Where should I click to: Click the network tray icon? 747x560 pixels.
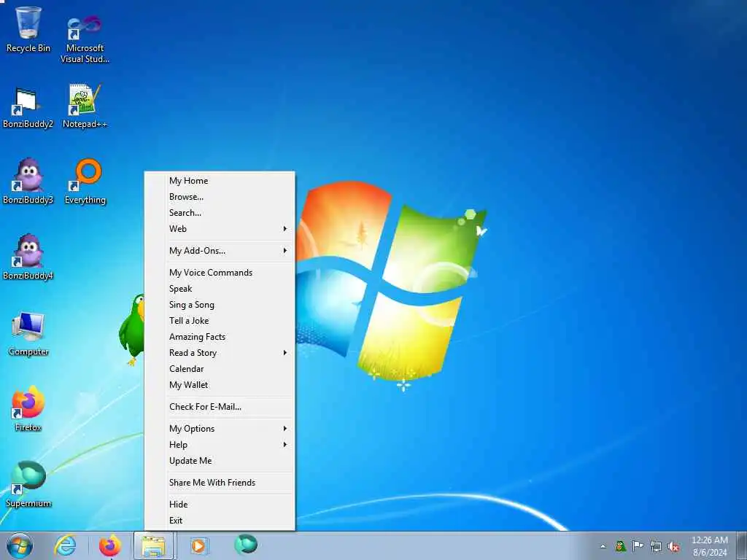point(656,547)
